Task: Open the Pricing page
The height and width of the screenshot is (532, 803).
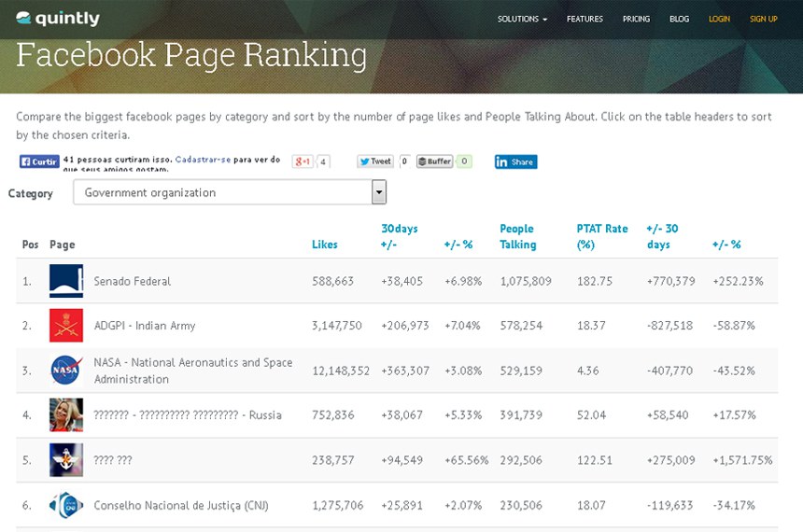Action: click(x=636, y=19)
